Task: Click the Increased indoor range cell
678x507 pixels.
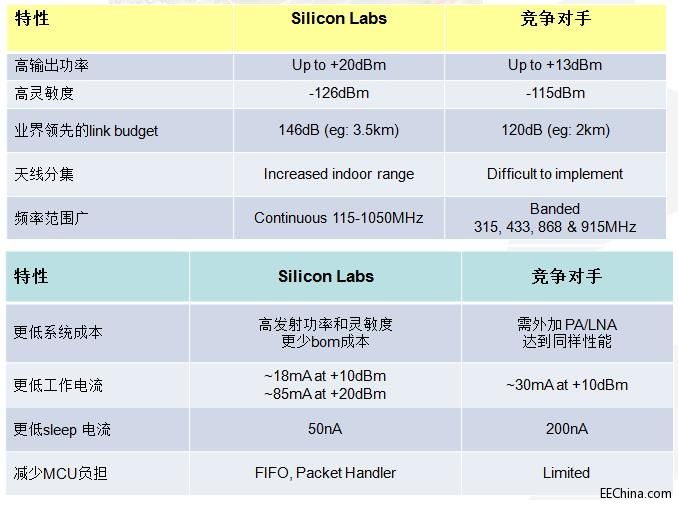Action: click(339, 174)
